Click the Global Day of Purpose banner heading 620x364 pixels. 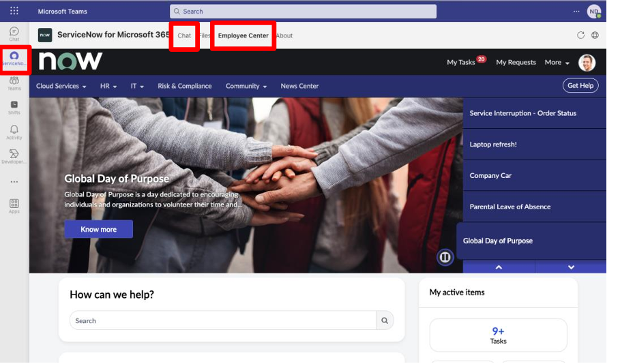click(x=117, y=179)
